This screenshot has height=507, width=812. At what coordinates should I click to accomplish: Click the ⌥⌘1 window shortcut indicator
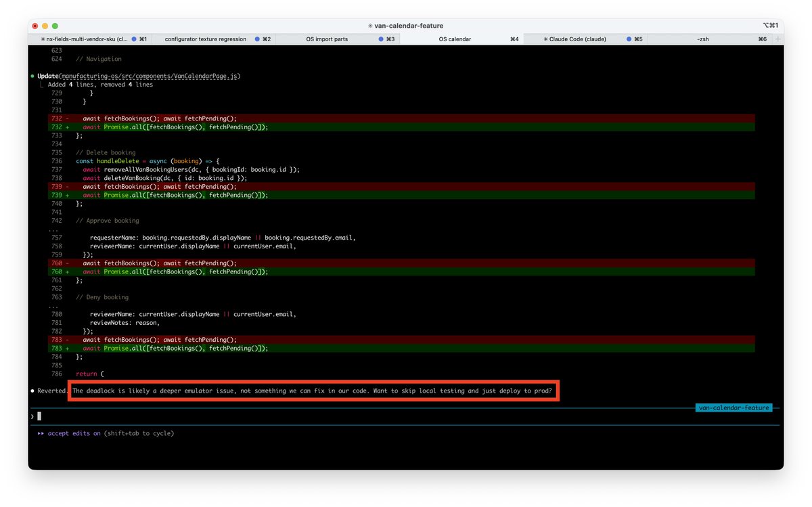[x=770, y=26]
